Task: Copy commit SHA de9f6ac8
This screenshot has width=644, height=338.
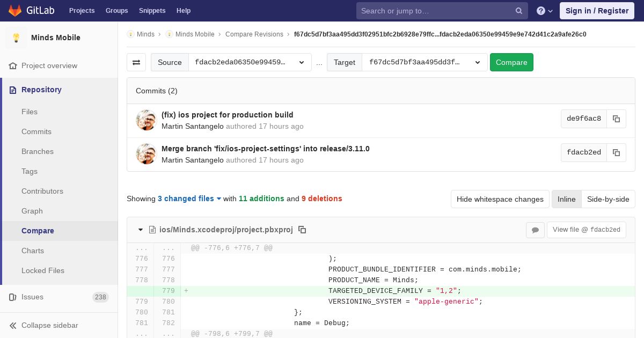Action: 616,119
